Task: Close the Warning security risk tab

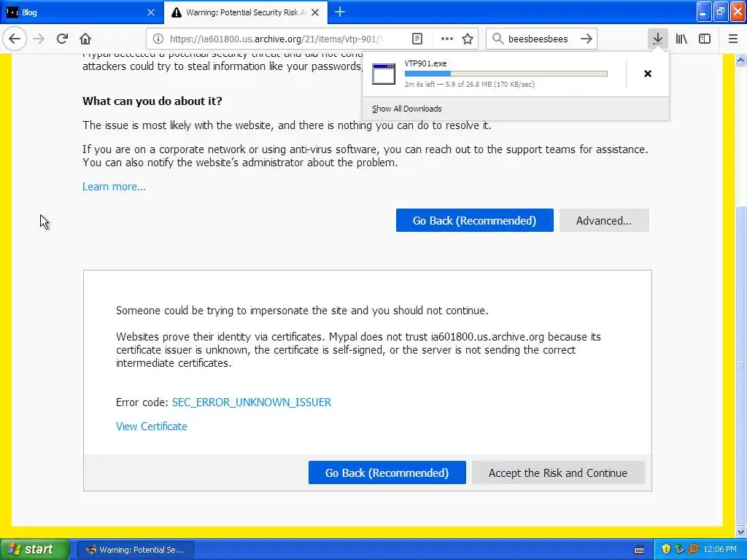Action: [x=315, y=12]
